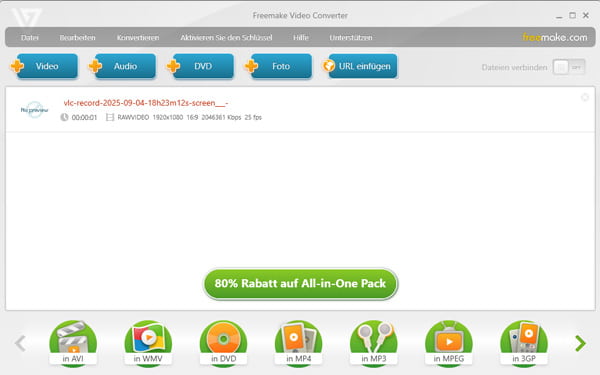
Task: Click the film strip video info icon
Action: (110, 117)
